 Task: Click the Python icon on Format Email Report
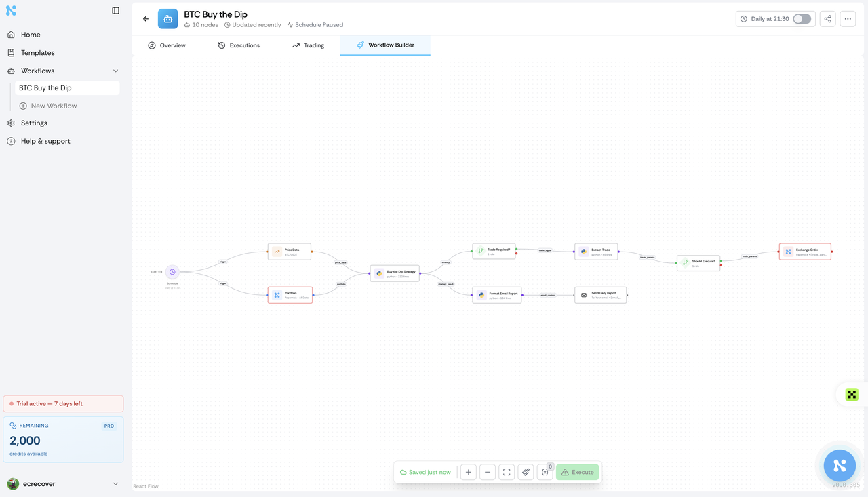[481, 295]
